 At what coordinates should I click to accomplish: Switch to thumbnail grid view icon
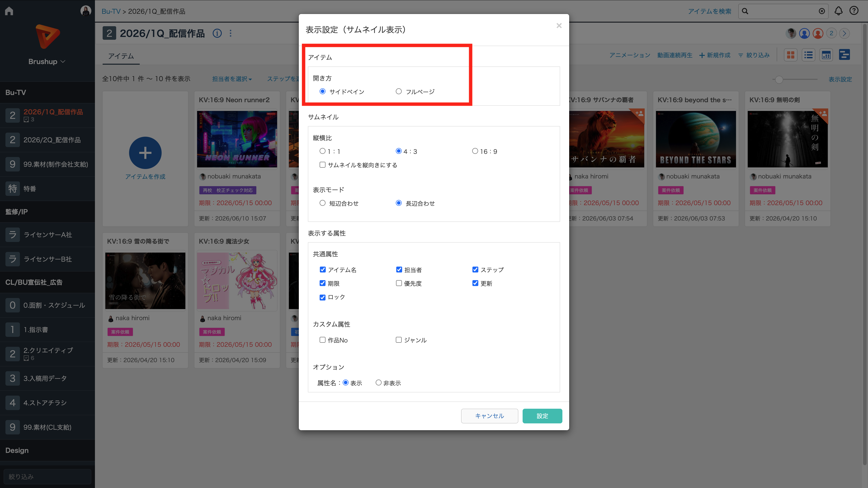click(790, 55)
